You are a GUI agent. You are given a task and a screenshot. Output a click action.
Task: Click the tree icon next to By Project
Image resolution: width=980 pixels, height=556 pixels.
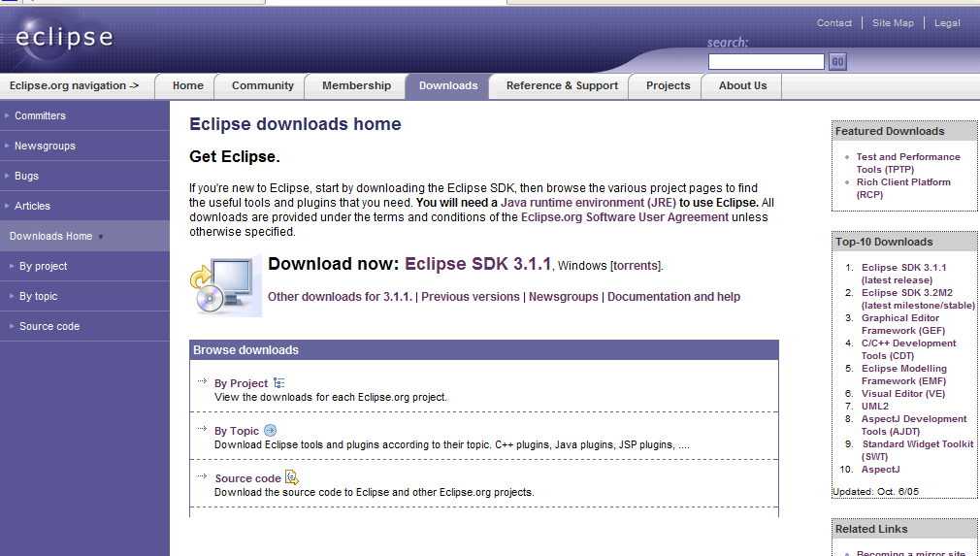coord(278,383)
